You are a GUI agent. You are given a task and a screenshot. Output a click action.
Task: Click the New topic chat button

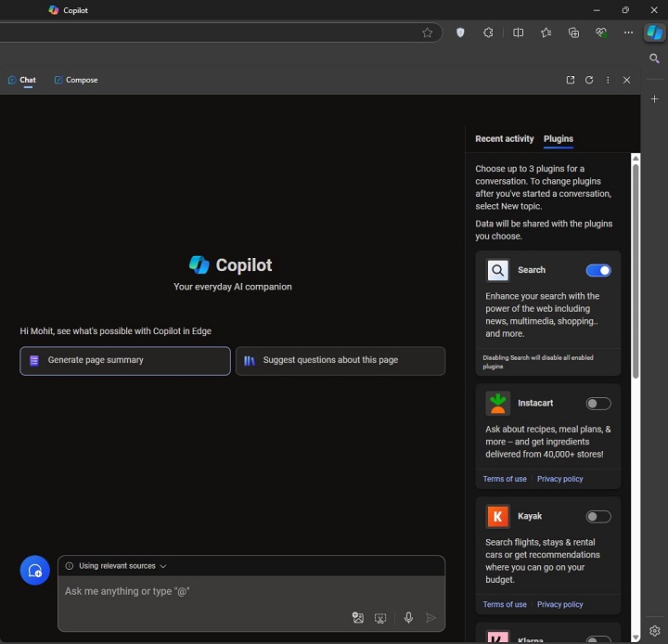[35, 571]
